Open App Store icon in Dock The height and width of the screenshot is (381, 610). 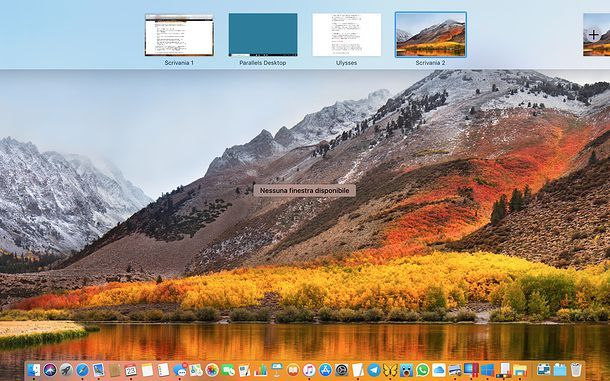coord(325,370)
